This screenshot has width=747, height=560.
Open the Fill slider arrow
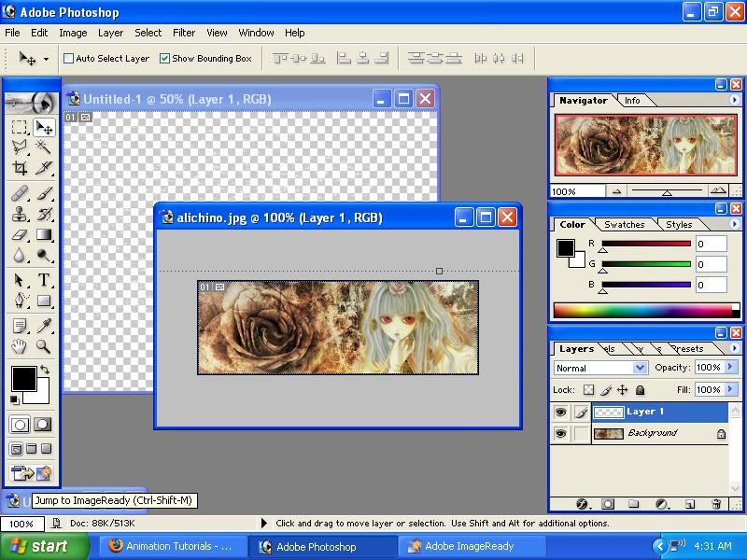pyautogui.click(x=730, y=389)
